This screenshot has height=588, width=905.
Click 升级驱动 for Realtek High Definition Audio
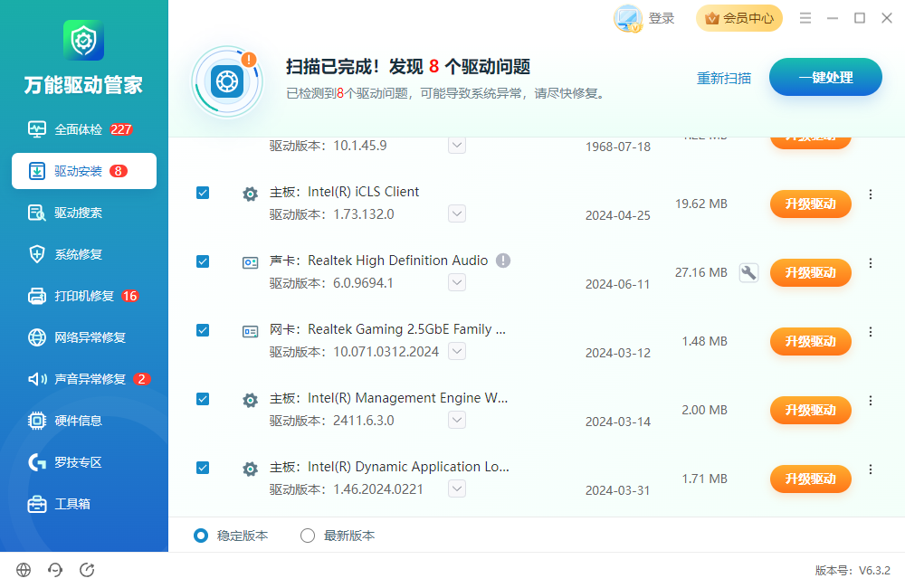[x=810, y=272]
